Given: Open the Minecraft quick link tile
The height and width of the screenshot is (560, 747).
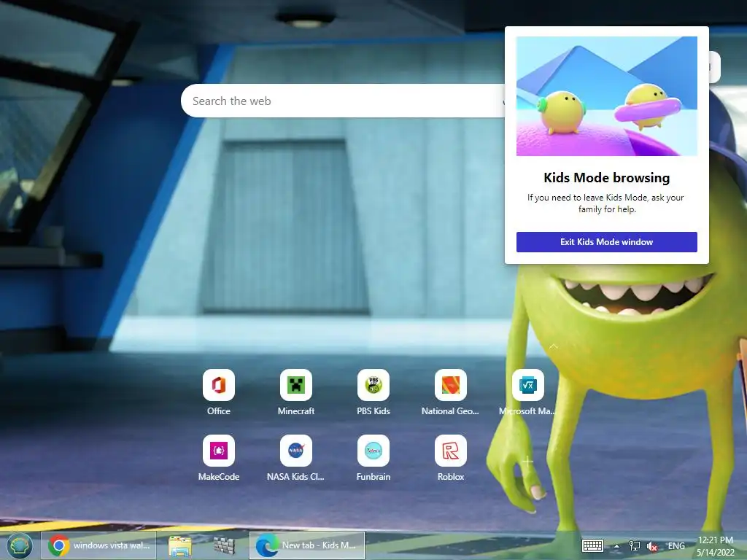Looking at the screenshot, I should pyautogui.click(x=296, y=385).
